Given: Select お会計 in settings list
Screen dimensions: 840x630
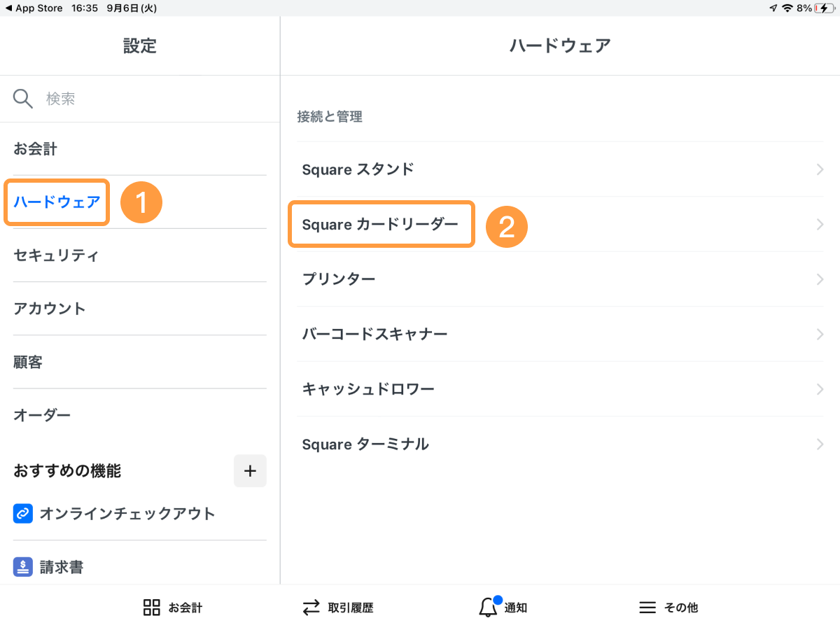Looking at the screenshot, I should point(140,149).
